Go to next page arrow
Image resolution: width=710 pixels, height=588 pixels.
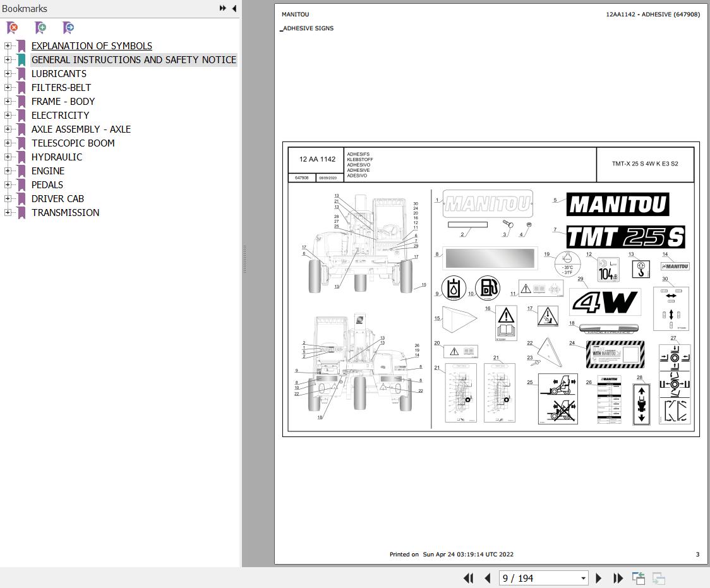point(598,578)
